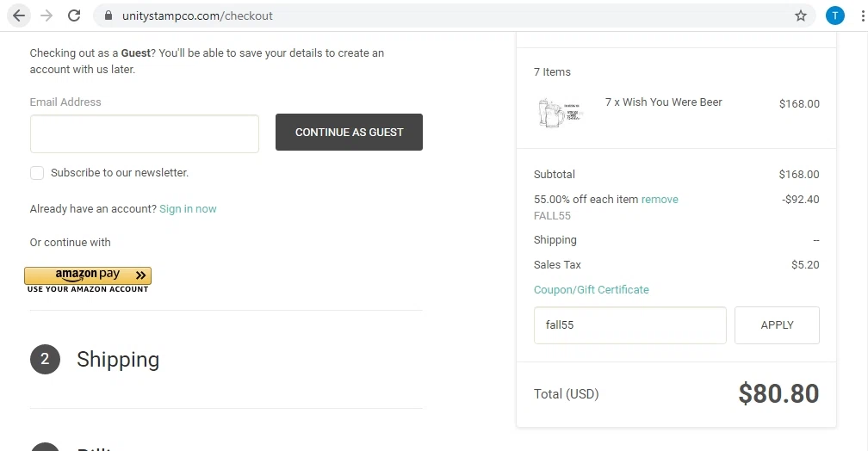Apply the fall55 coupon code
The image size is (868, 451).
point(777,325)
